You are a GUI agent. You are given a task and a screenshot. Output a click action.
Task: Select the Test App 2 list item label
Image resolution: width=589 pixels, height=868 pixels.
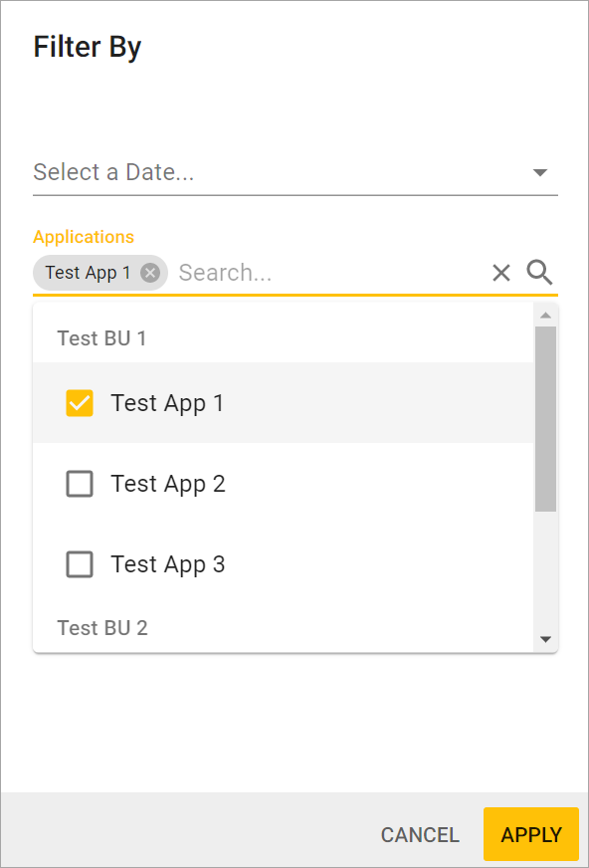168,484
